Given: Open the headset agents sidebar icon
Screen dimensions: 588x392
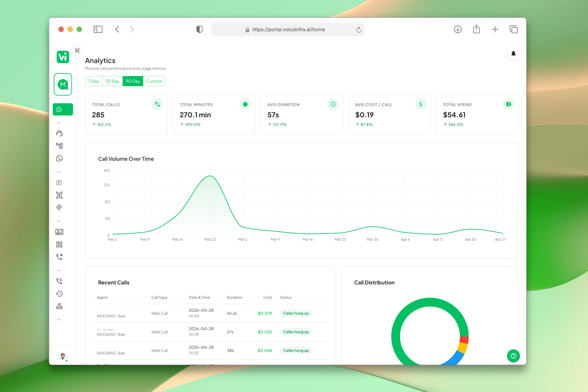Looking at the screenshot, I should point(59,134).
